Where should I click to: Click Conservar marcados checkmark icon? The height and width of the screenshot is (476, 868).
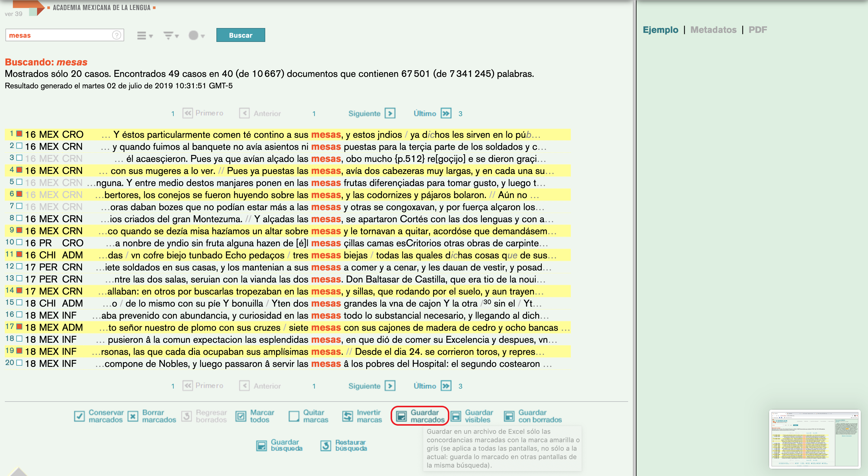(x=79, y=416)
